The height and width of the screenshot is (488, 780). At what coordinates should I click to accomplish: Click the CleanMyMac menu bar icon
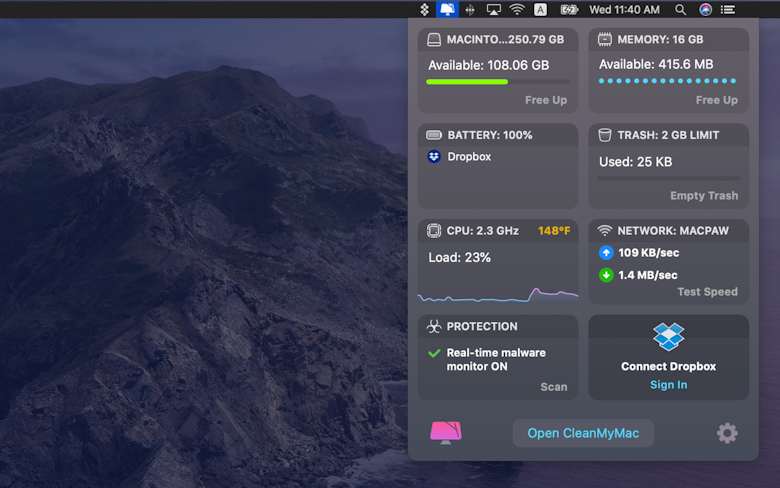(x=447, y=9)
